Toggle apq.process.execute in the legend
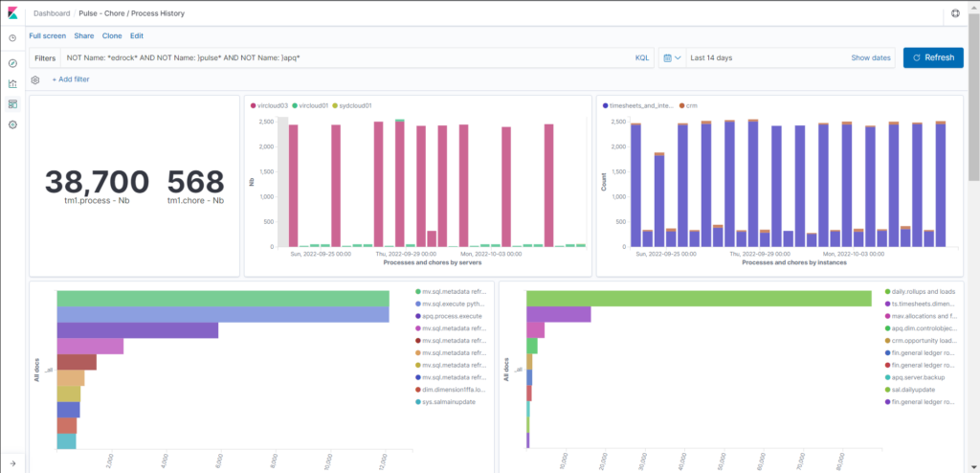Image resolution: width=980 pixels, height=473 pixels. click(451, 315)
